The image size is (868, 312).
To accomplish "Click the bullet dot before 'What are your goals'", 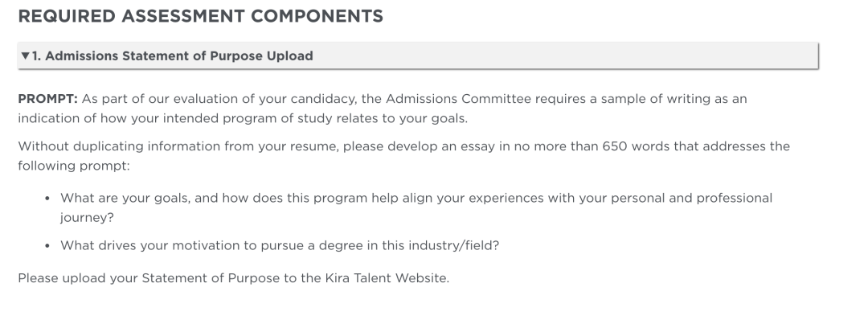I will [x=47, y=199].
